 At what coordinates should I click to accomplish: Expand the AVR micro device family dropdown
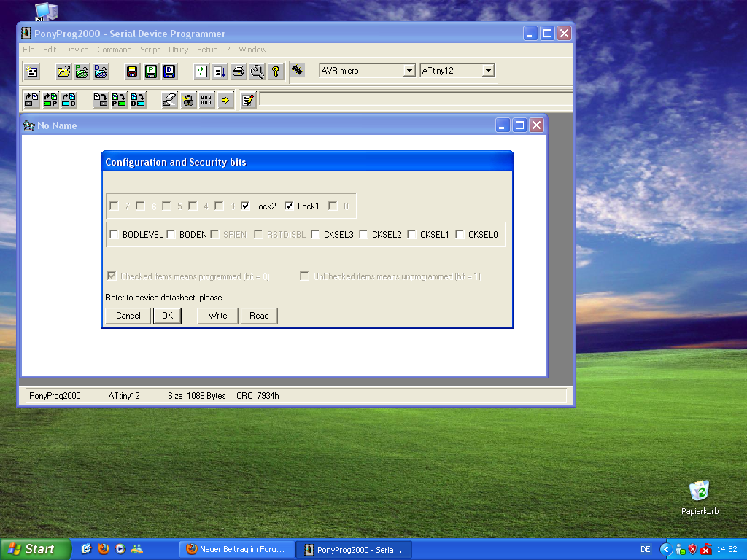coord(409,71)
